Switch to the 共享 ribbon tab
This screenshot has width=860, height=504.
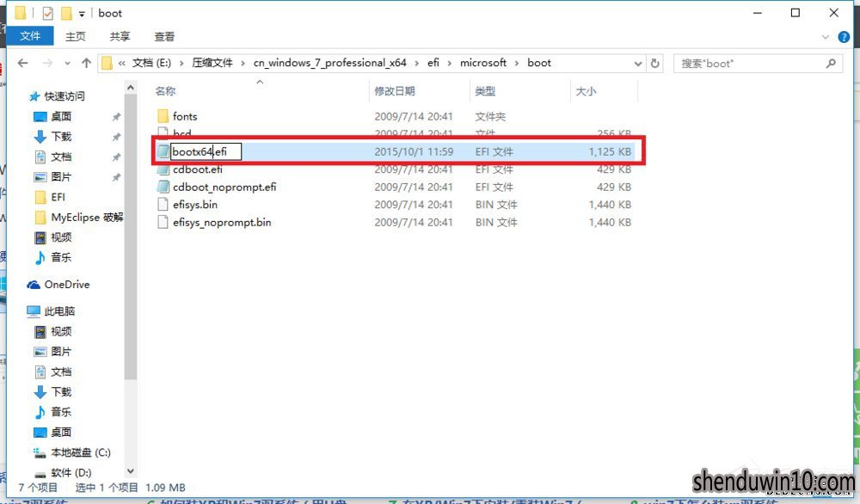click(120, 37)
